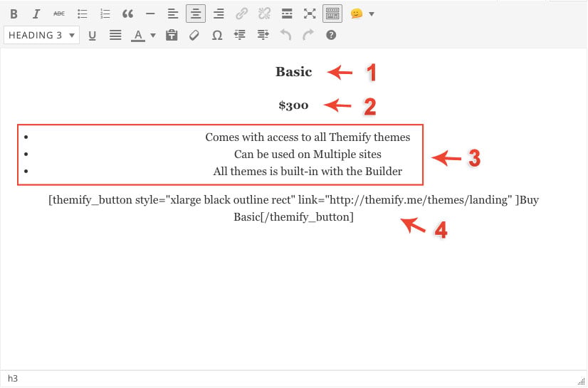Align text left
The height and width of the screenshot is (388, 588).
point(173,14)
